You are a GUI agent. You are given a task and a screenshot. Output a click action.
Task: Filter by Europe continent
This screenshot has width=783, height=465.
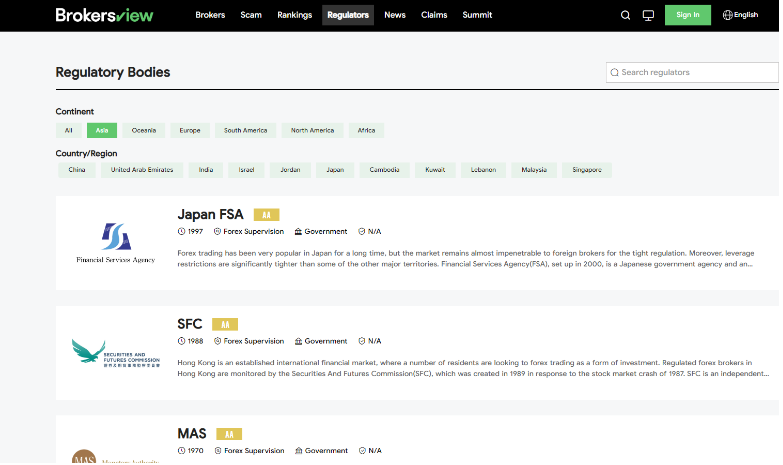click(x=190, y=130)
